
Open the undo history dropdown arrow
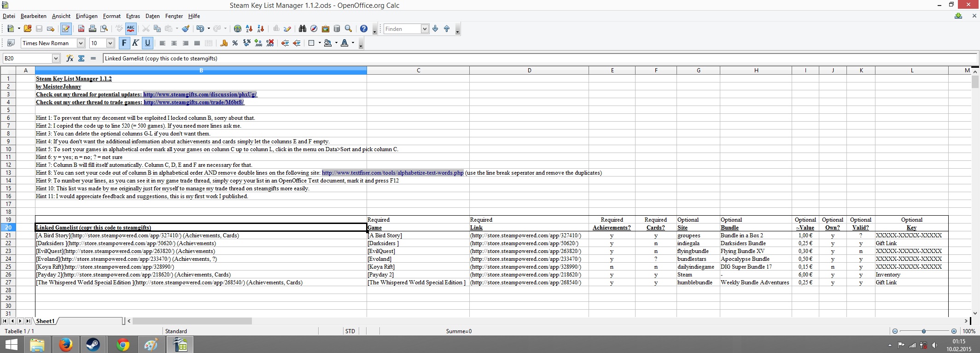click(209, 29)
